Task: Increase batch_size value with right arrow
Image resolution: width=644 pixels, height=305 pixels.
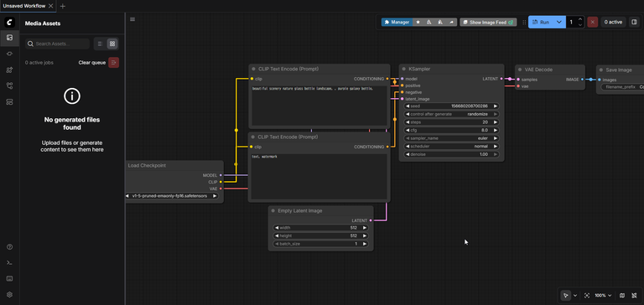Action: 365,244
